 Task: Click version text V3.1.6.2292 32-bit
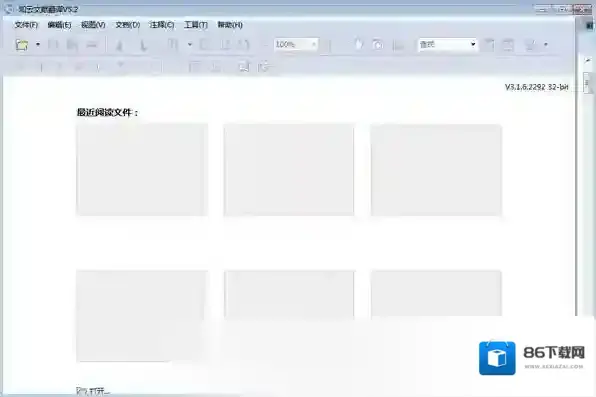point(536,87)
